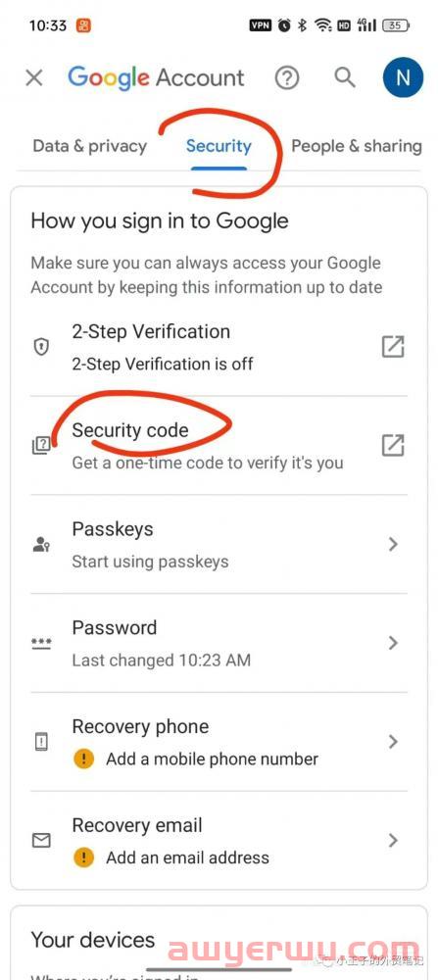Close the Google Account page with X
This screenshot has height=980, width=438.
[33, 78]
